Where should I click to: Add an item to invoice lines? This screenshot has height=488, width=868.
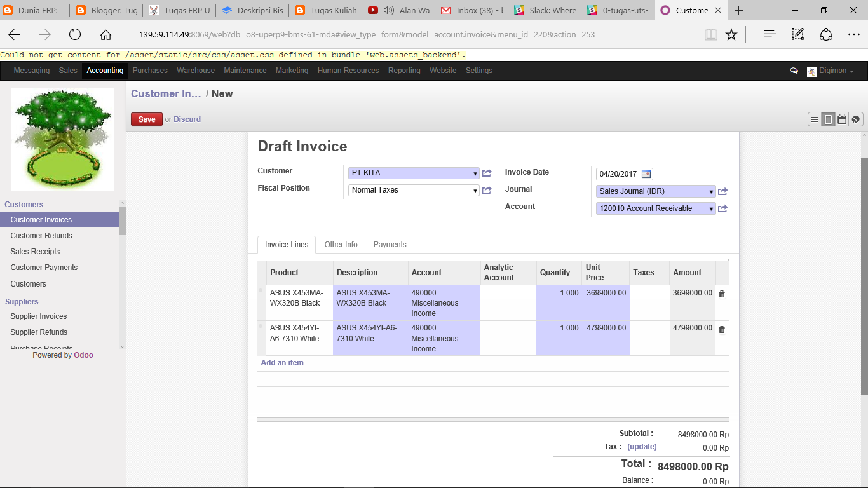[x=282, y=363]
